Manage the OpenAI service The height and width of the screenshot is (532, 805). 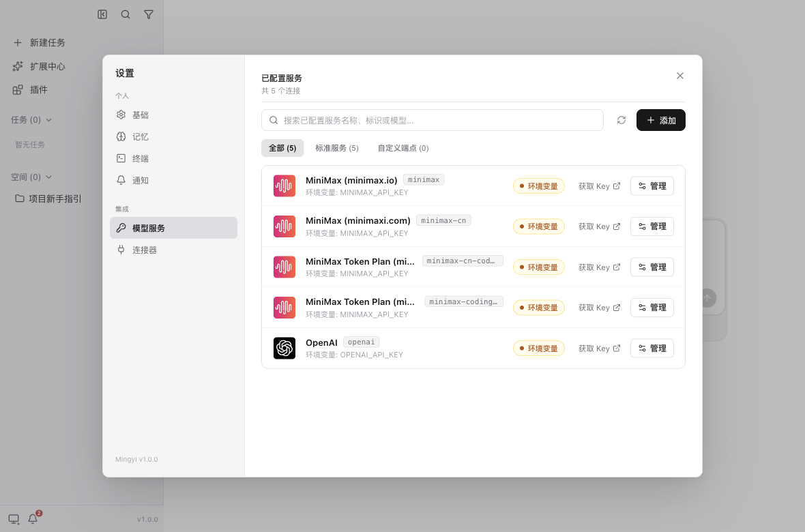(652, 348)
